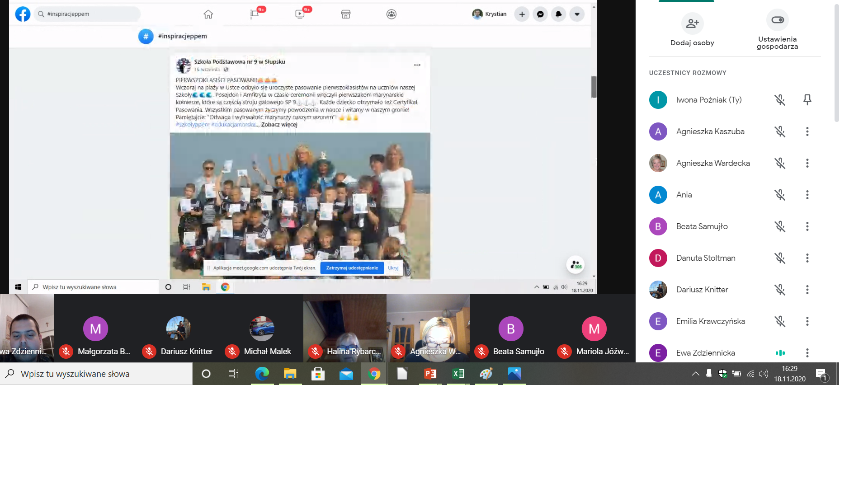Mute Agnieszka Kaszuba's microphone icon

click(779, 131)
